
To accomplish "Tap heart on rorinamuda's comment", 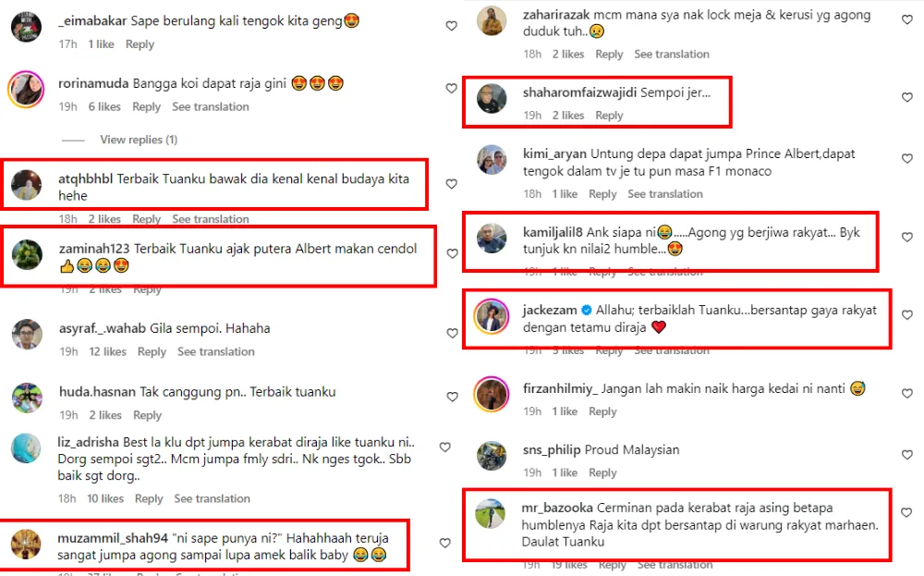I will click(452, 89).
